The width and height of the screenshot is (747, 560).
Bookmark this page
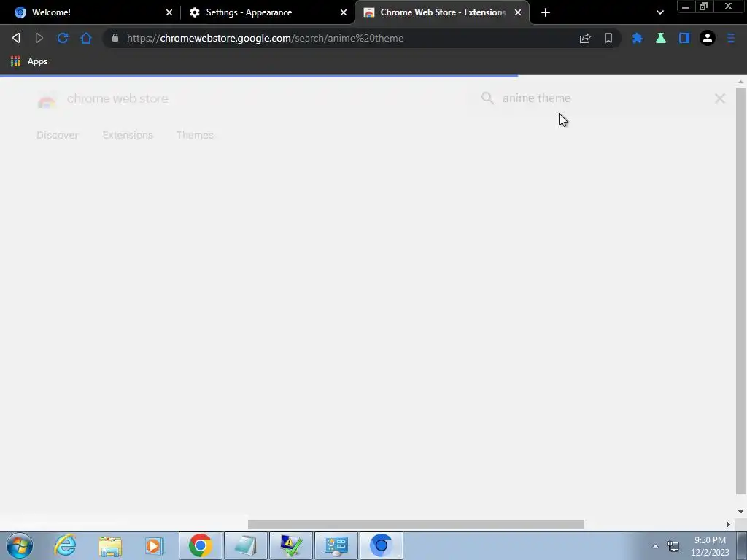tap(608, 38)
